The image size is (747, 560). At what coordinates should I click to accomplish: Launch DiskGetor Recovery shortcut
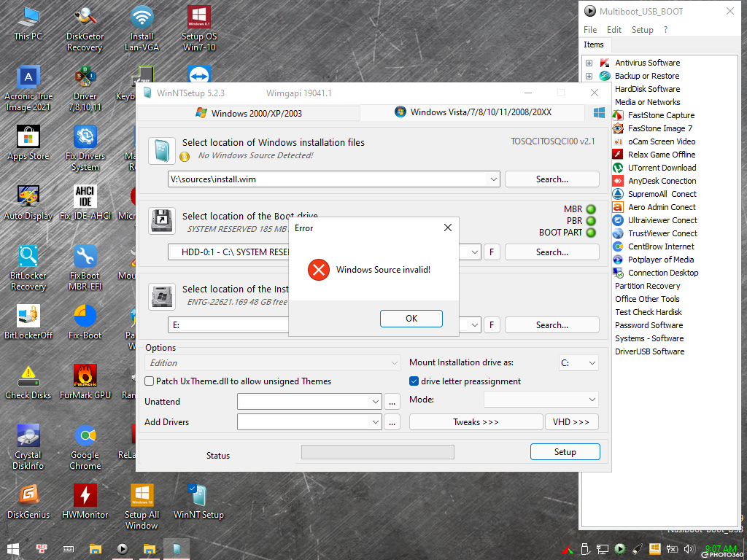click(x=85, y=29)
